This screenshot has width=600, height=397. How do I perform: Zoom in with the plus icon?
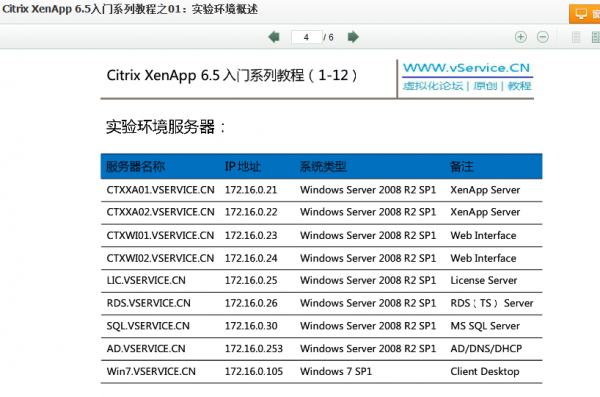520,37
